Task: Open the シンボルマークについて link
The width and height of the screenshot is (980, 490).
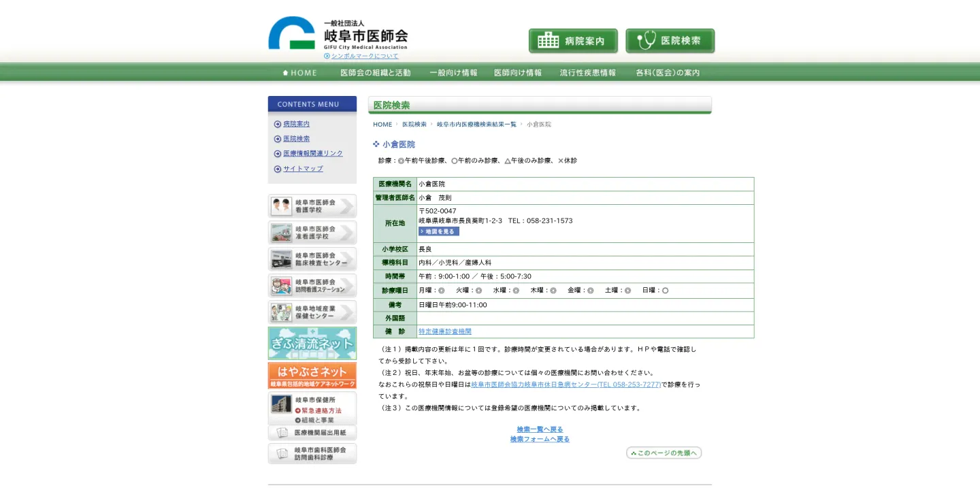Action: tap(365, 56)
